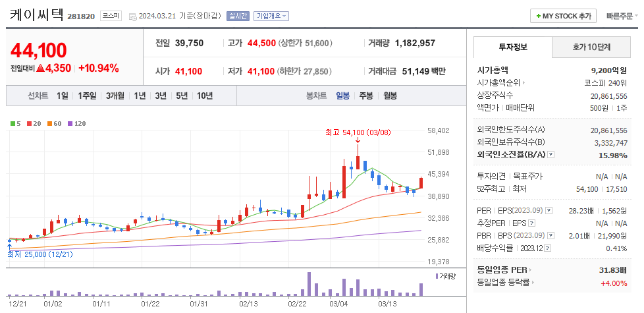Click the 하한가 27,850 text
The width and height of the screenshot is (644, 313).
[x=304, y=71]
